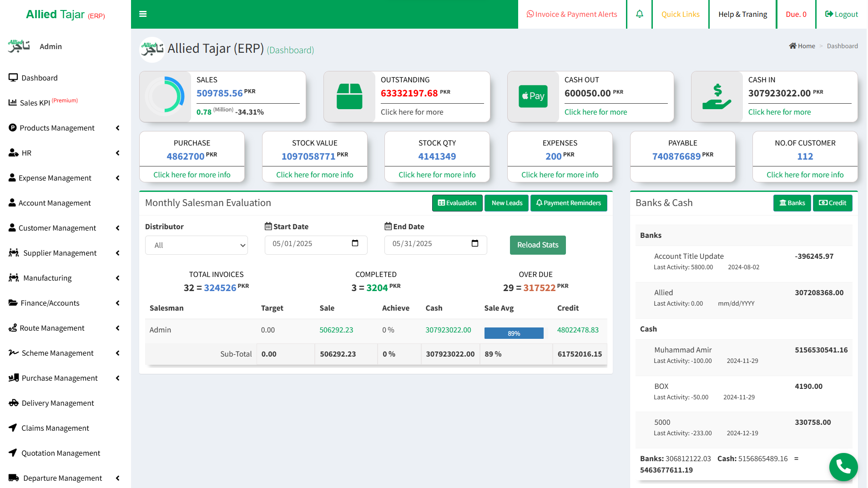
Task: Click the End Date input field
Action: coord(436,245)
